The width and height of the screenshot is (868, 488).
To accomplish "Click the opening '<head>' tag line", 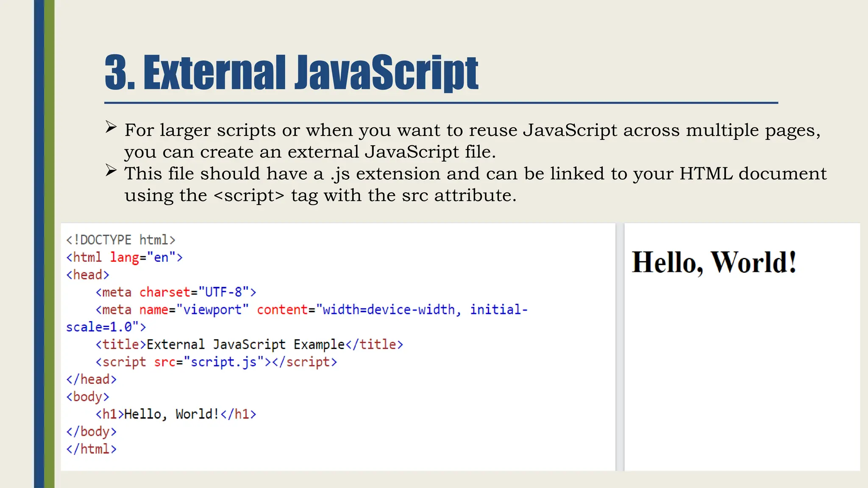I will pos(88,275).
